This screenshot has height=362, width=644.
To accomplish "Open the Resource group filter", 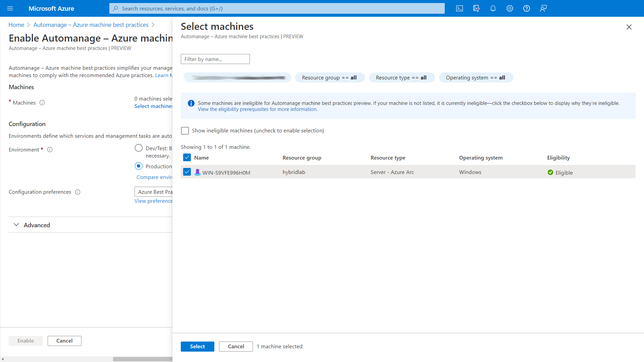I will click(329, 77).
